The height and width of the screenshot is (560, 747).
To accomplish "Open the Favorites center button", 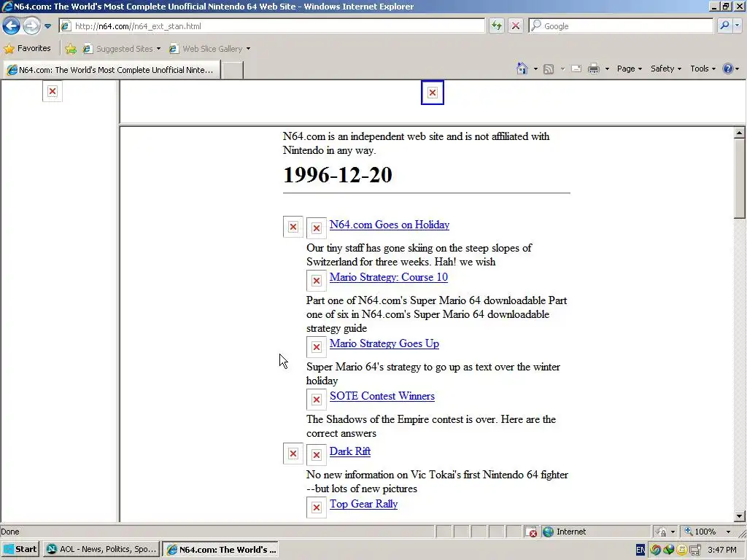I will point(28,48).
